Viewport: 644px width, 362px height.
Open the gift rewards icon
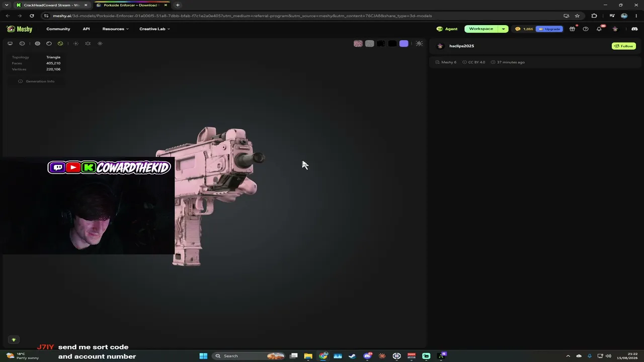(572, 29)
